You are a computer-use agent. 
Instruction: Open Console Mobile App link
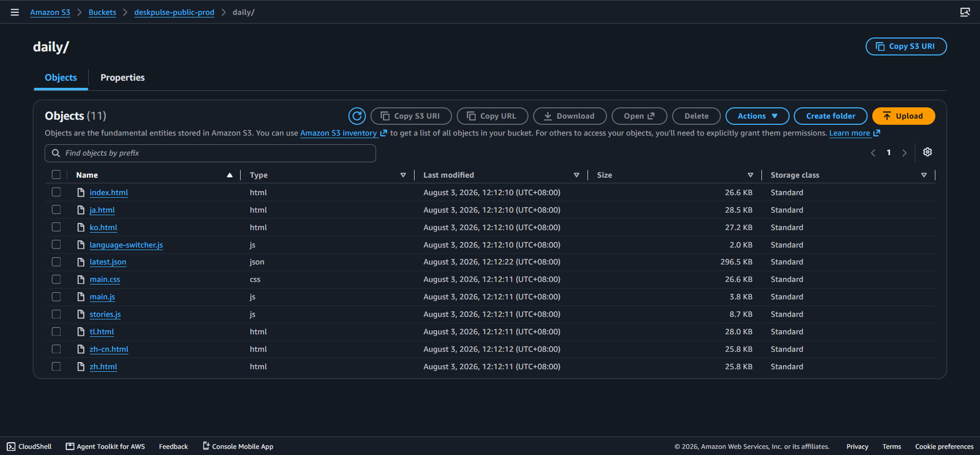click(238, 446)
